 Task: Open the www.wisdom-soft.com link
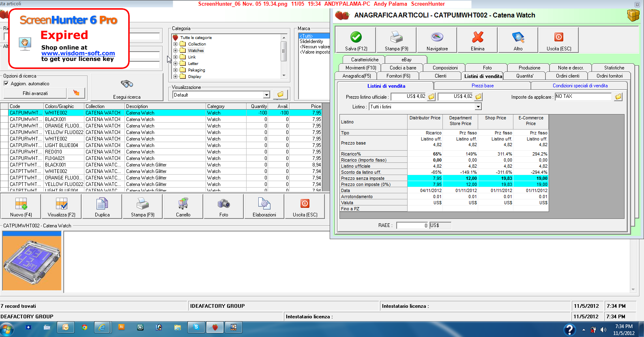point(78,53)
